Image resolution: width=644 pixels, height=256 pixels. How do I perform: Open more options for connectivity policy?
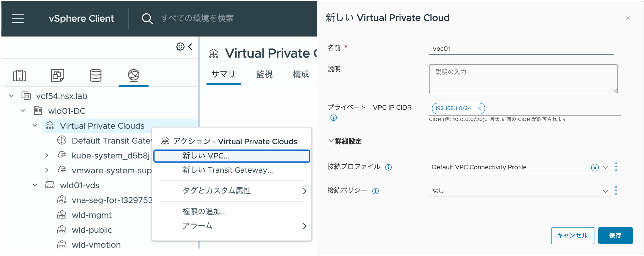coord(616,190)
